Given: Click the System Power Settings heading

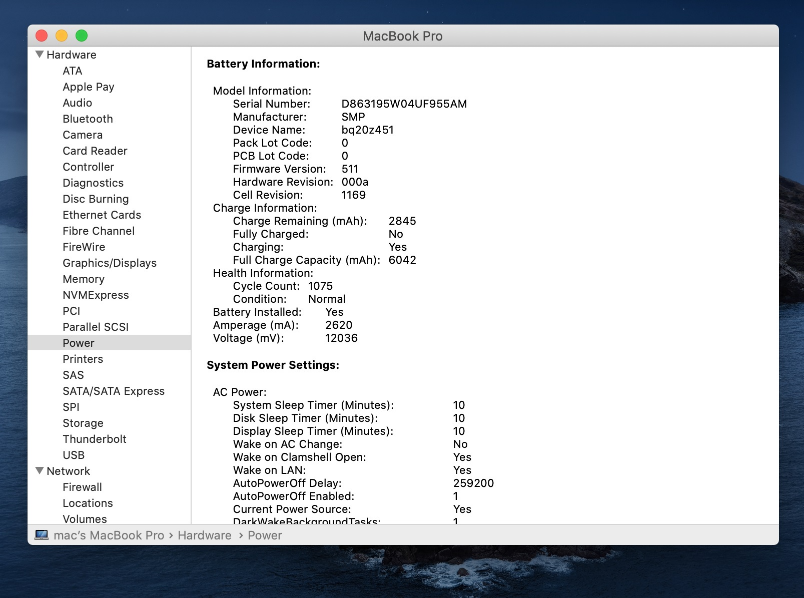Looking at the screenshot, I should [273, 365].
